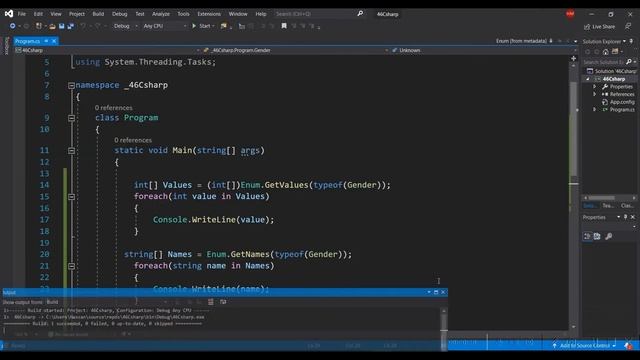The height and width of the screenshot is (360, 640).
Task: Open Show output from Build dropdown
Action: (106, 302)
